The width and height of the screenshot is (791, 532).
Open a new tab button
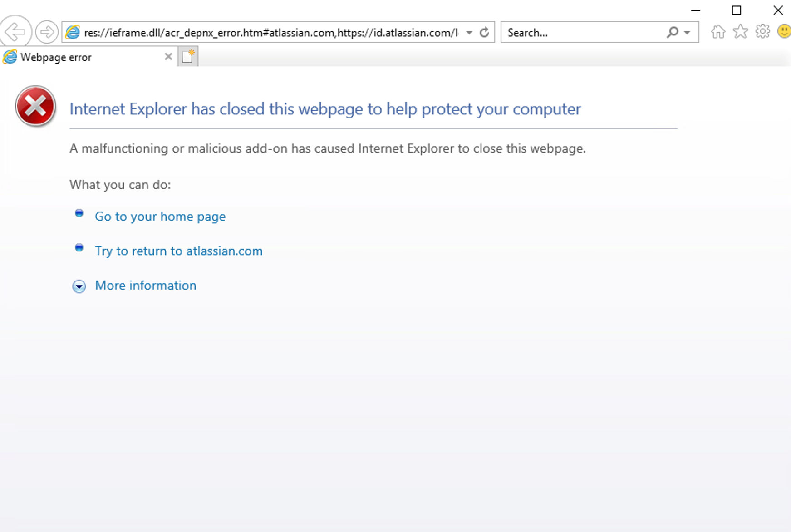click(x=188, y=56)
